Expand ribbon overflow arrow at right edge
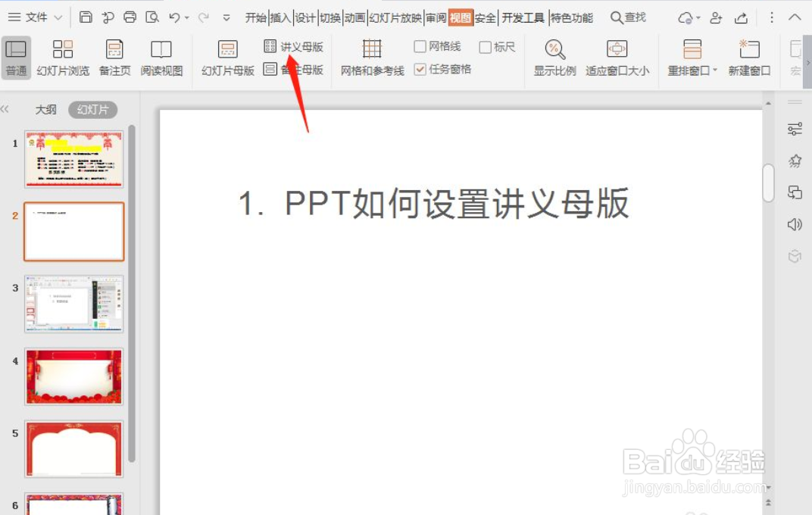The width and height of the screenshot is (812, 515). (807, 62)
